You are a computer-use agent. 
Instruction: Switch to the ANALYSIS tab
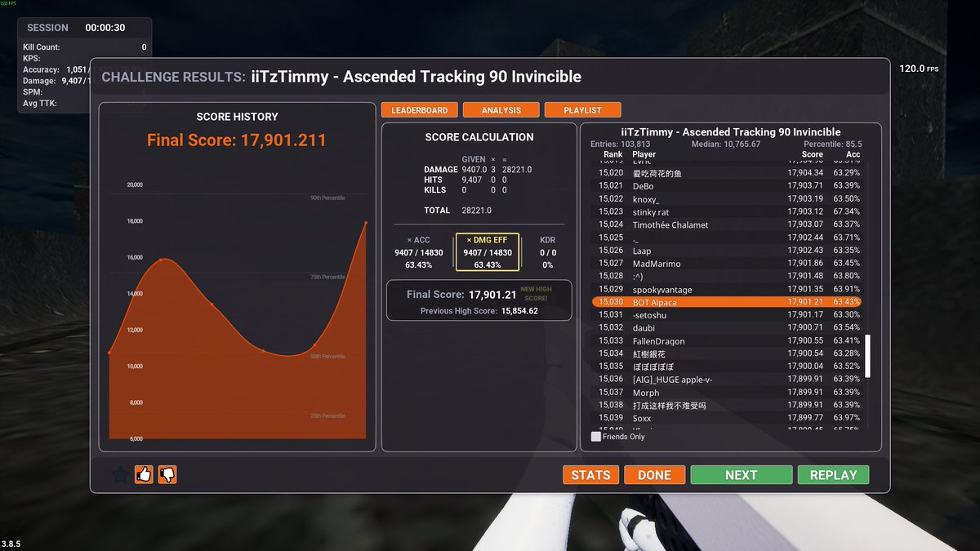pos(501,110)
